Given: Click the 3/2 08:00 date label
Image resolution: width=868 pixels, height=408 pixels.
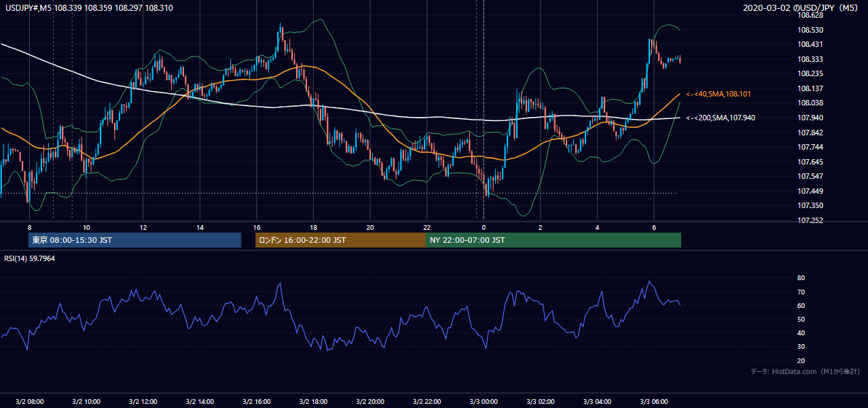Looking at the screenshot, I should coord(29,402).
